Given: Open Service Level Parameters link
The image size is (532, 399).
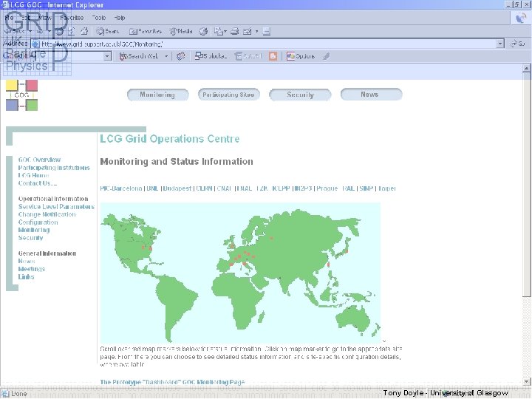Looking at the screenshot, I should click(x=56, y=207).
